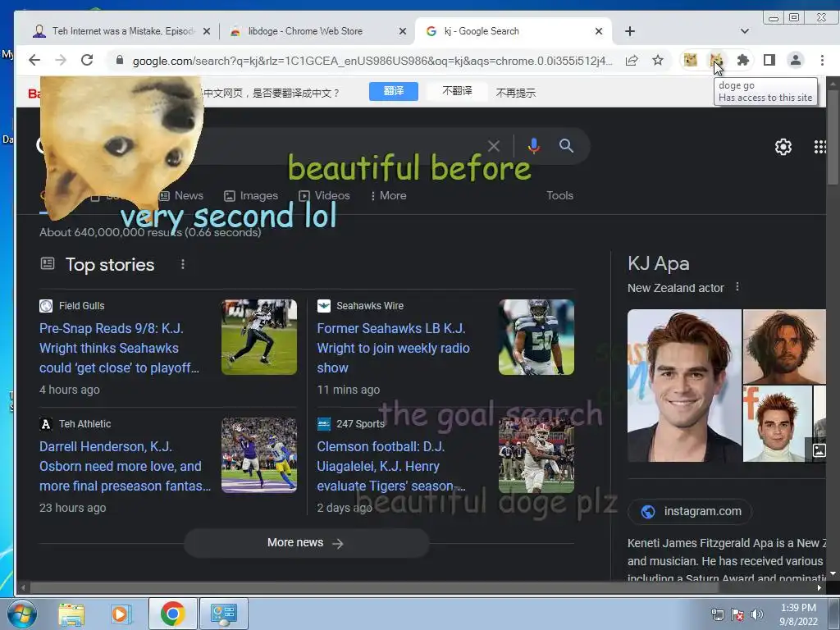This screenshot has height=630, width=840.
Task: Open Darrell Henderson, K.J. Osborn story
Action: 125,466
